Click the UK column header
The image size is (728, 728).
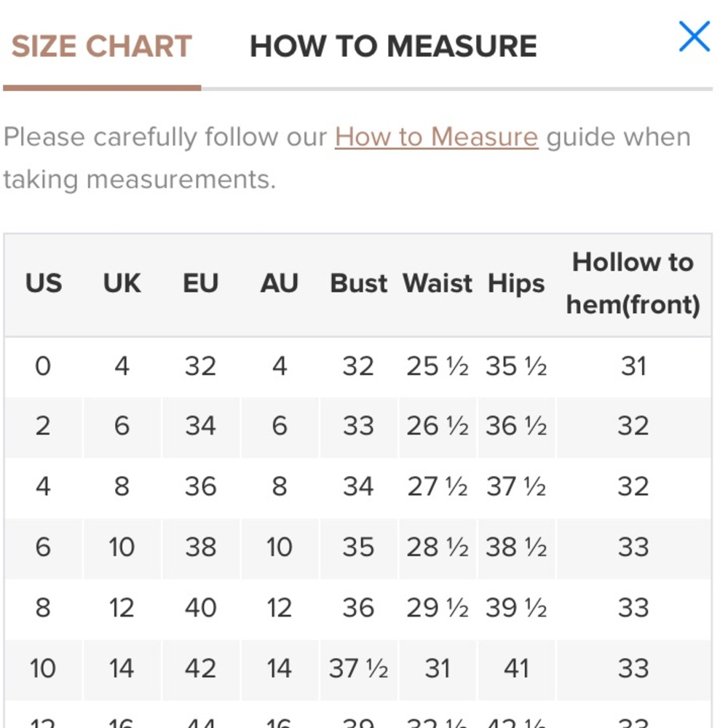tap(122, 283)
